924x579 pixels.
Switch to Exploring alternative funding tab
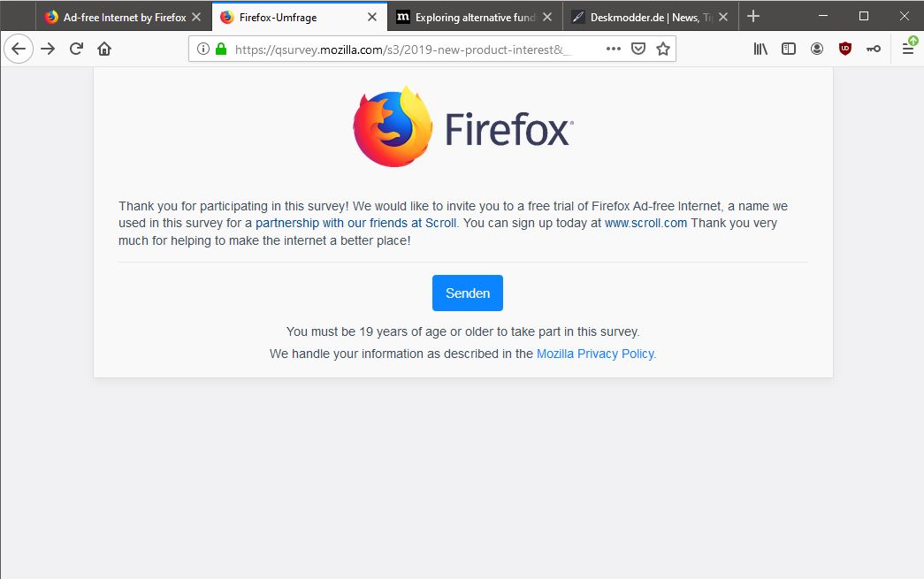coord(475,17)
